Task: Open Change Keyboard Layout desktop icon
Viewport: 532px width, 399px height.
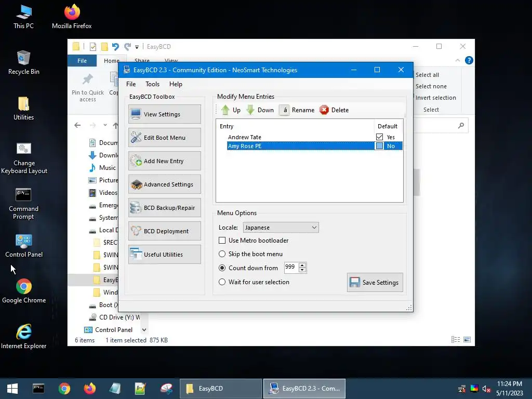Action: (x=24, y=158)
